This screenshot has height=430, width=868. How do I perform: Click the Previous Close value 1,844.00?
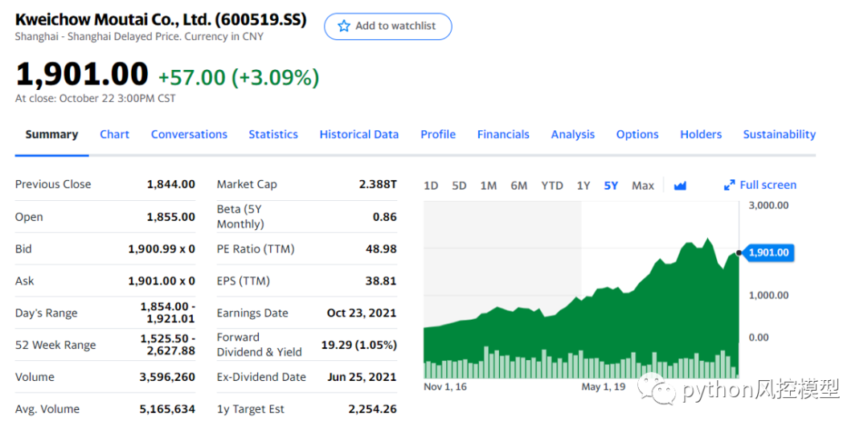click(171, 184)
